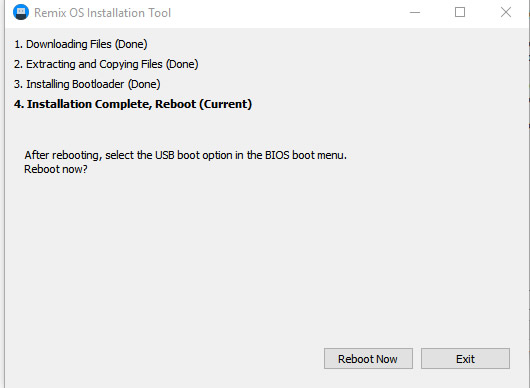
Task: Select the Remix OS Installation Tool title text
Action: 102,13
